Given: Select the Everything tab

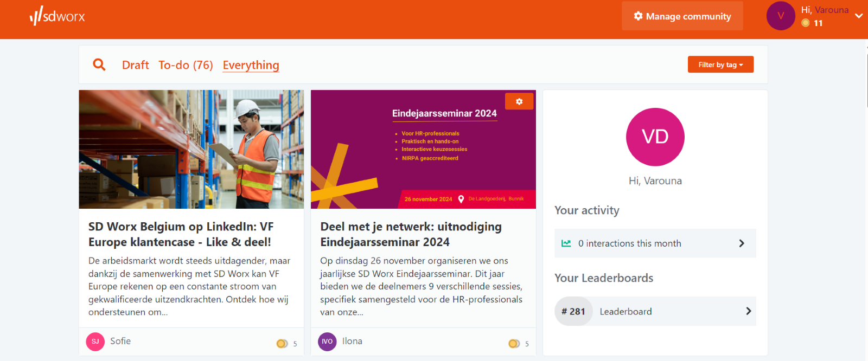Looking at the screenshot, I should tap(251, 65).
